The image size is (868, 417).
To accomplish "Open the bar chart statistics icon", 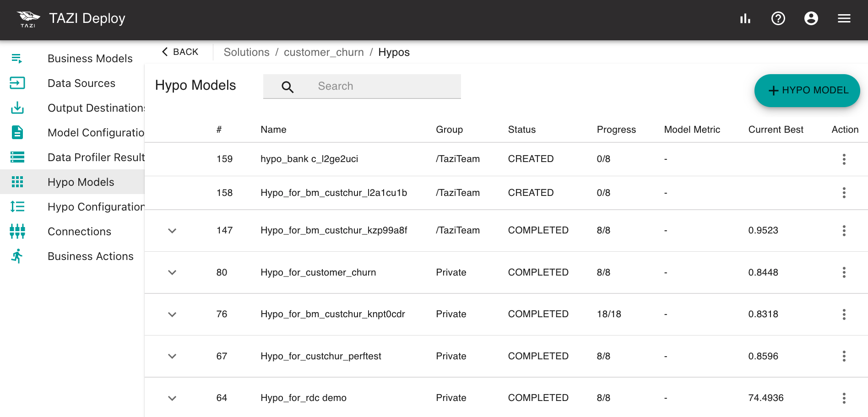I will [745, 18].
